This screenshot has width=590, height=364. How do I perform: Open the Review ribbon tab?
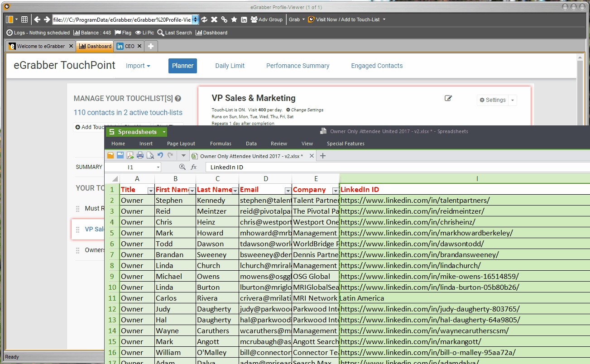click(x=279, y=144)
